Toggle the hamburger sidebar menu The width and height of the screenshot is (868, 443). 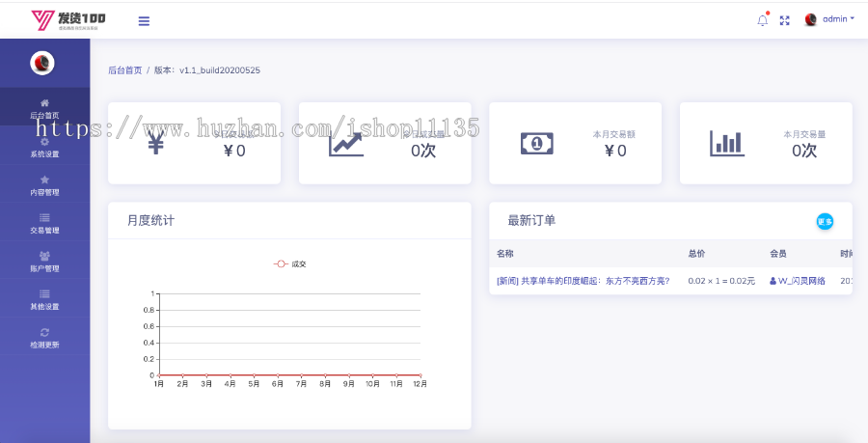tap(144, 21)
